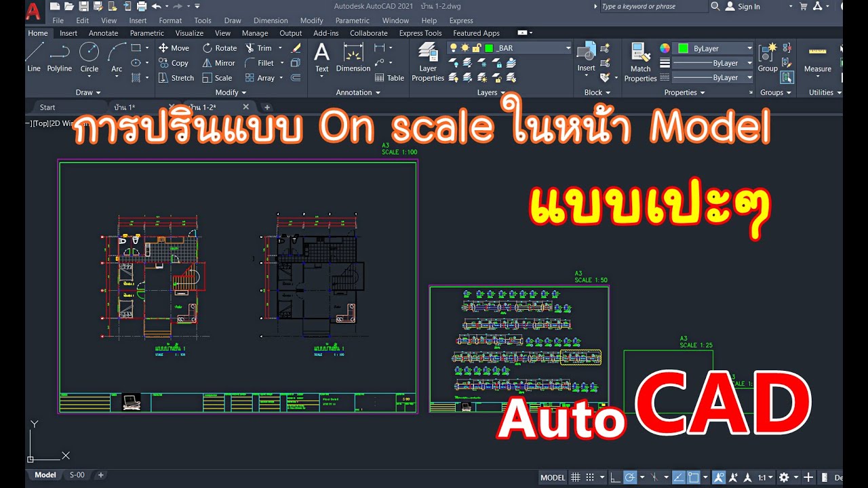Toggle snap mode in status bar
The image size is (868, 488).
coord(590,478)
